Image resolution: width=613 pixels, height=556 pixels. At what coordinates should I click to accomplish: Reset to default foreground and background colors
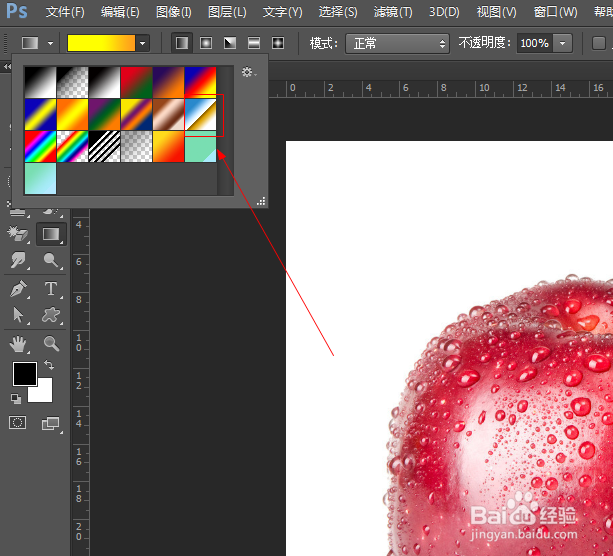pos(16,398)
